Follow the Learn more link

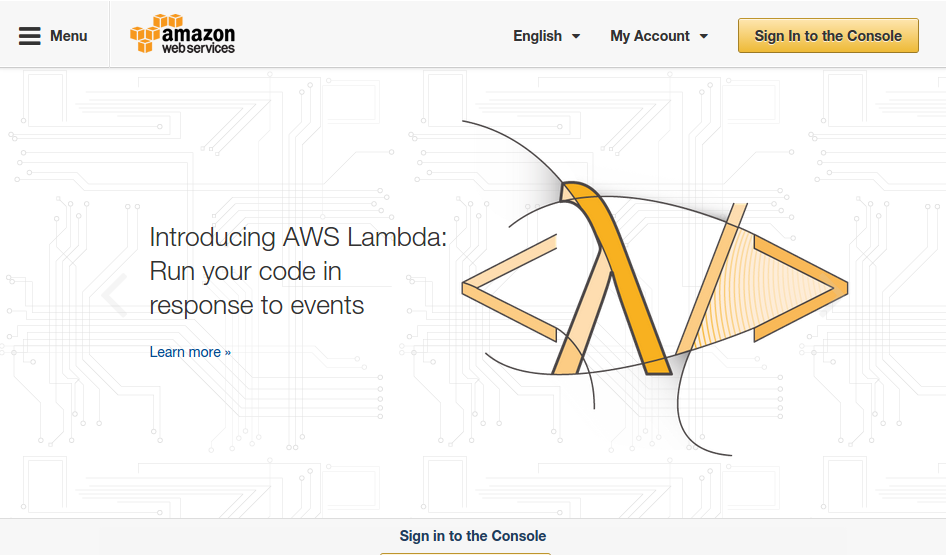190,352
